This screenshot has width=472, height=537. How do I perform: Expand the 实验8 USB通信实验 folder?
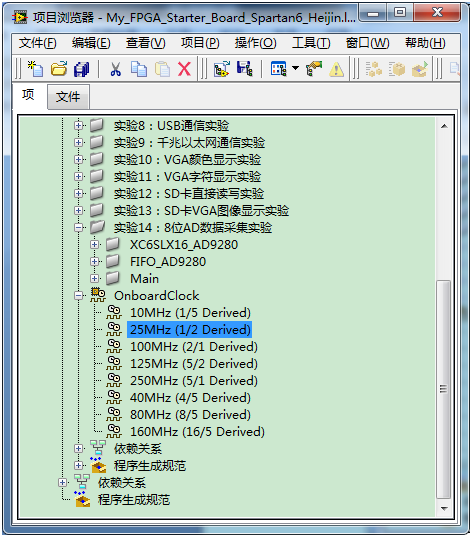[79, 126]
